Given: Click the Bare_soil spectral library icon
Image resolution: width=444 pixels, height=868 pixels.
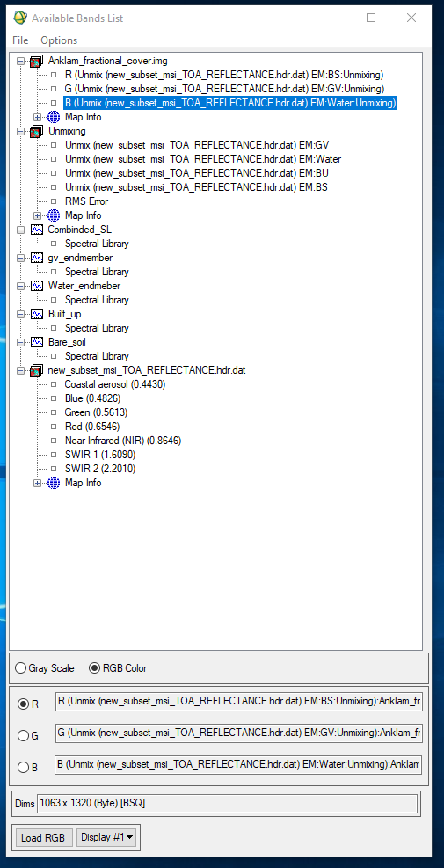Looking at the screenshot, I should (x=37, y=342).
